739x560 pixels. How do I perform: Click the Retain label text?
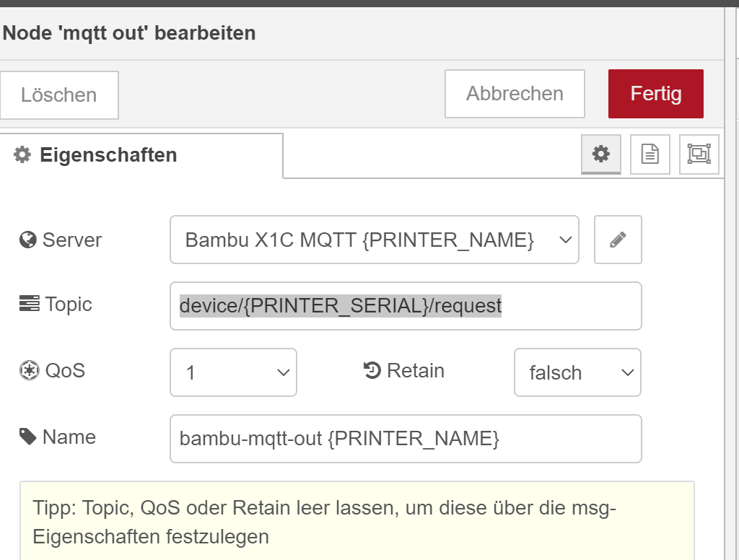(416, 370)
